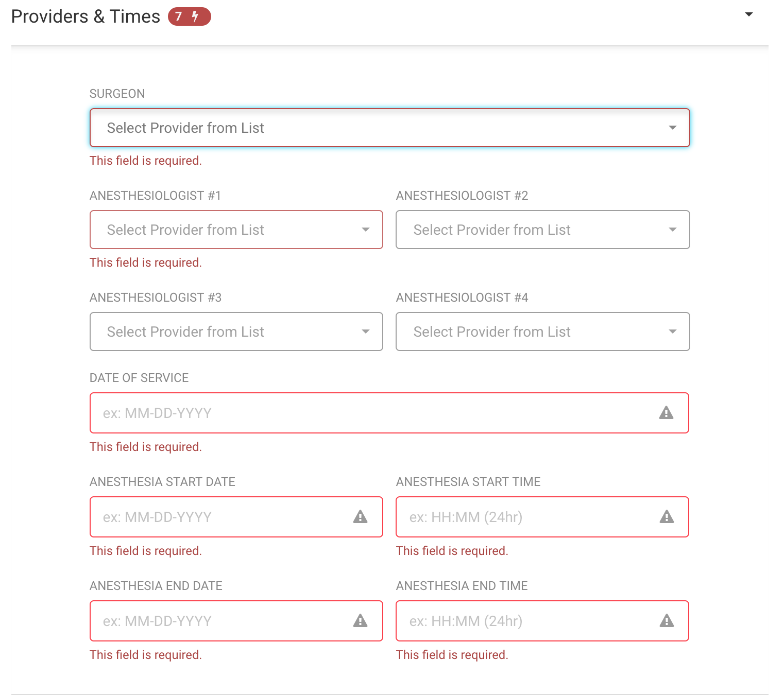Click warning icon in Anesthesia Start Time

point(667,517)
